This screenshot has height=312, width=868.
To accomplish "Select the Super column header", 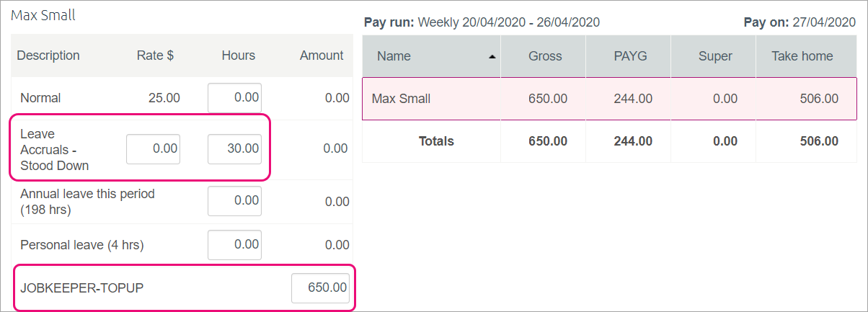I will [x=715, y=56].
